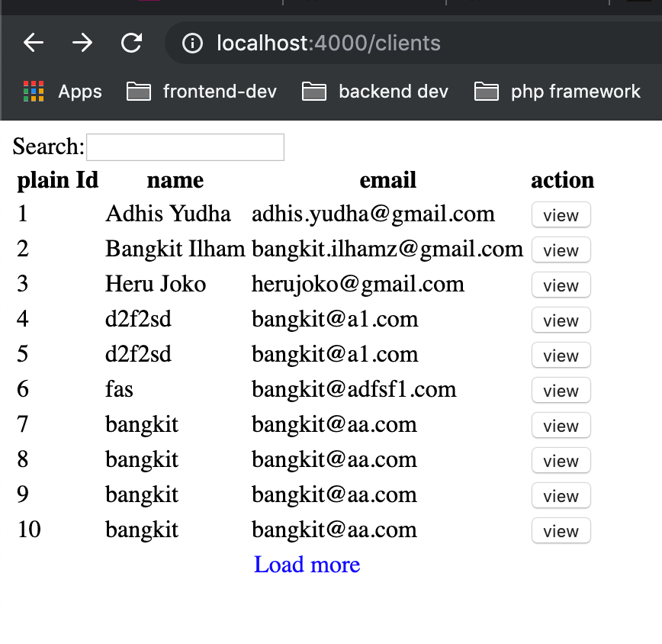Open the site information icon in address bar

pyautogui.click(x=191, y=43)
